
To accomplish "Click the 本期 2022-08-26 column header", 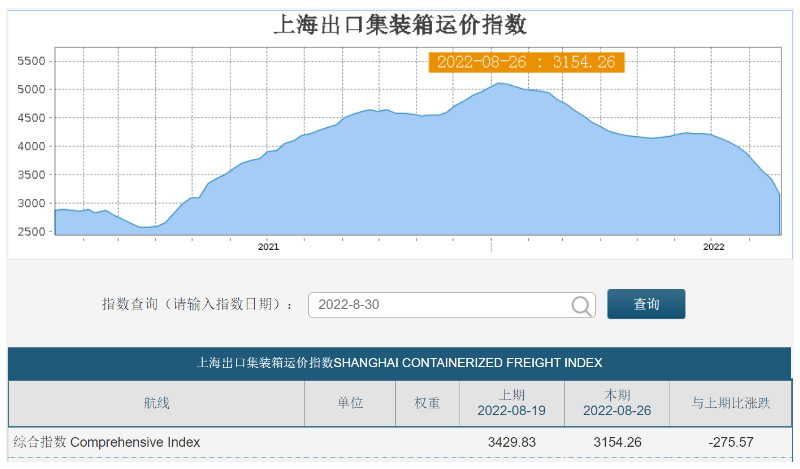I will (617, 403).
